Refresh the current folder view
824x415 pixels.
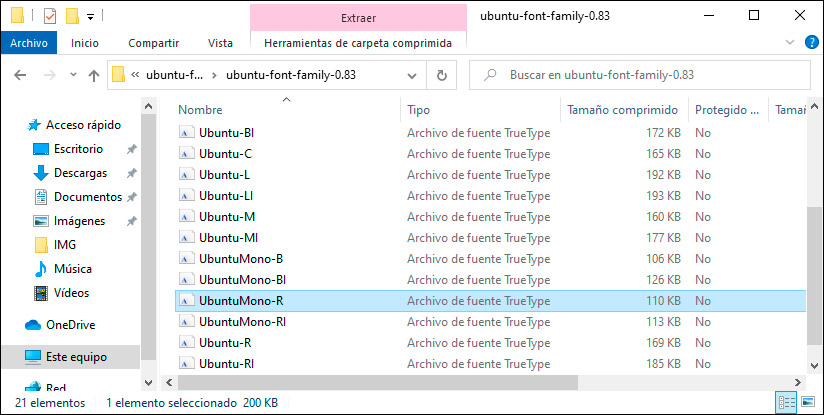(x=442, y=76)
